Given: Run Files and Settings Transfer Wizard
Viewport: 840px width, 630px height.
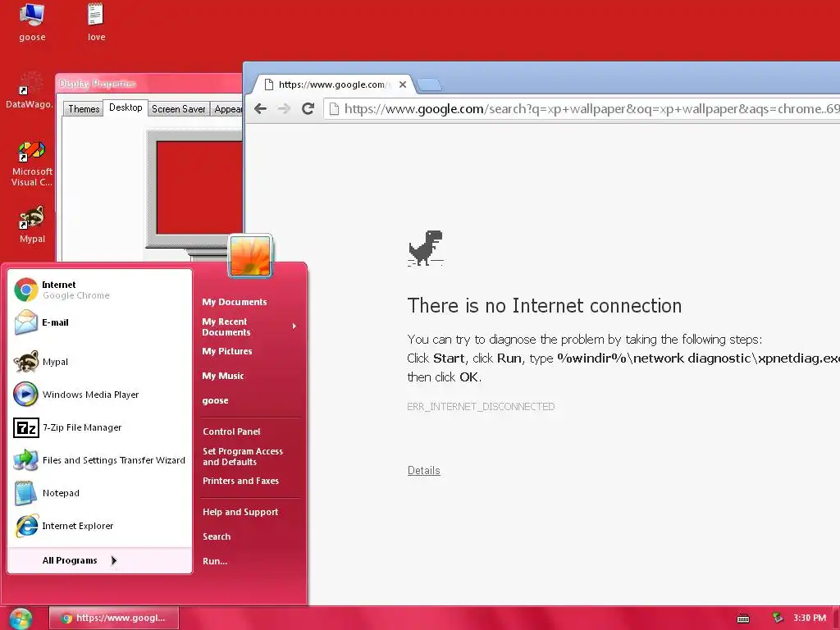Looking at the screenshot, I should [x=100, y=460].
